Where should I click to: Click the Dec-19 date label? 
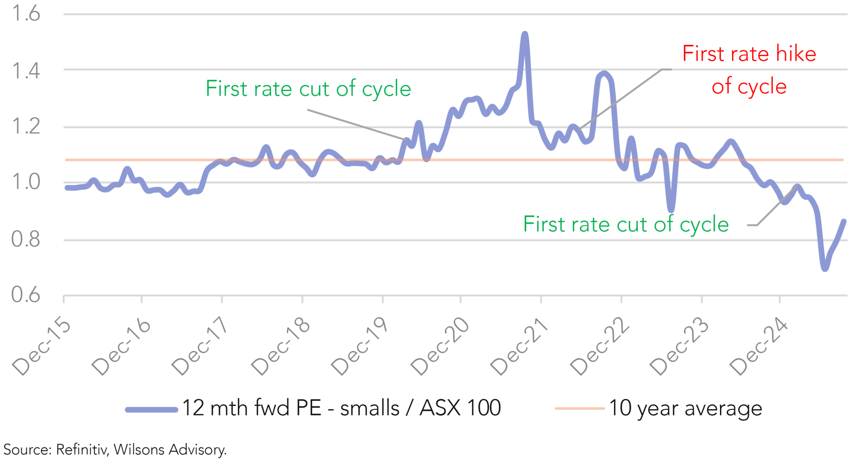(x=360, y=346)
